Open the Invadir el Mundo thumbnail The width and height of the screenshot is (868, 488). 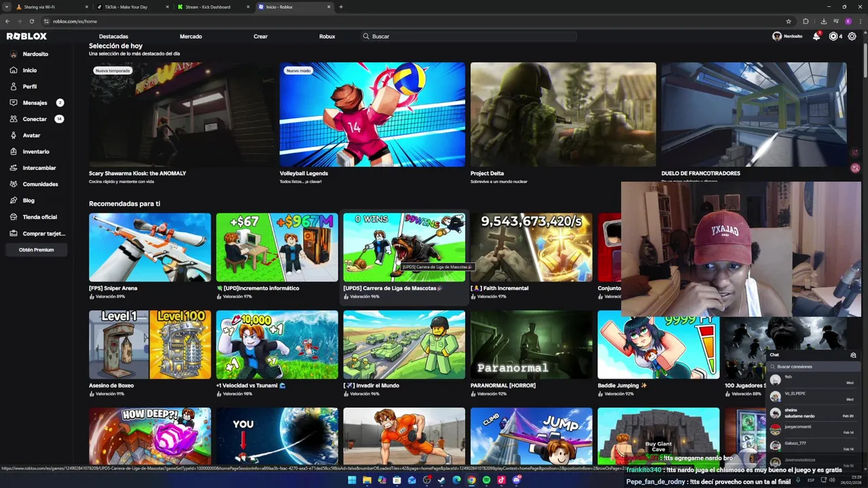(404, 345)
